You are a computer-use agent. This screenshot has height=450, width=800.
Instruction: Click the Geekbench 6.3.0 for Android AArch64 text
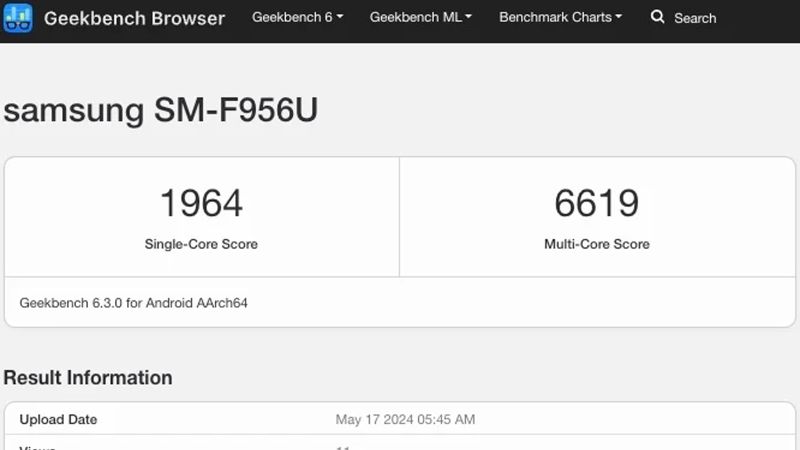click(x=133, y=302)
